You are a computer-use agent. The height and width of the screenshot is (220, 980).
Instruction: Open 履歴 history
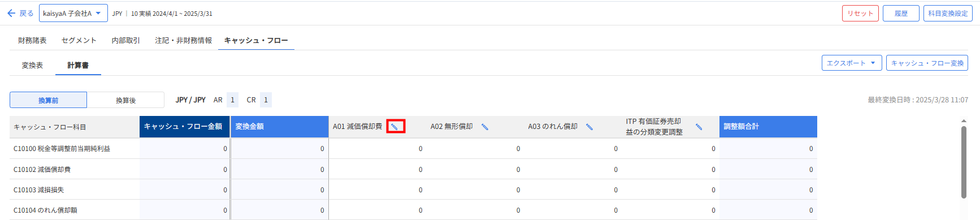click(x=901, y=13)
